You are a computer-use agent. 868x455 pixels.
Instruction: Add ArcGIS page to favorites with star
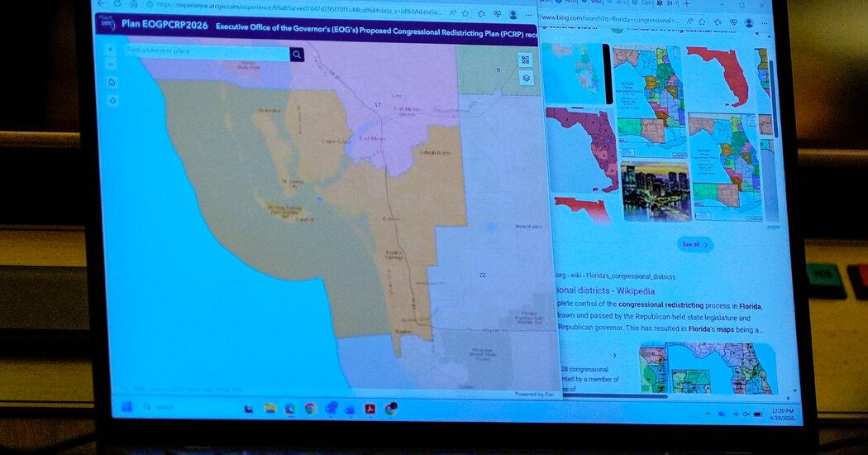[466, 12]
